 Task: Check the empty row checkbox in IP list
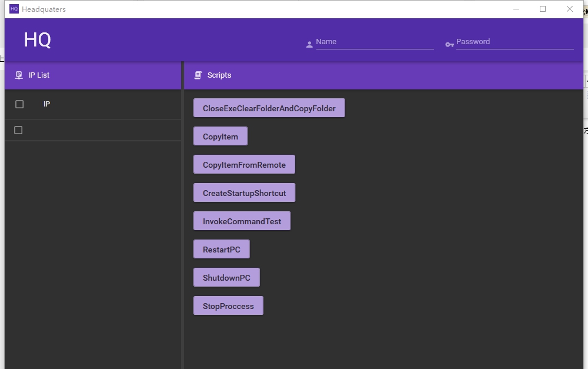point(18,130)
